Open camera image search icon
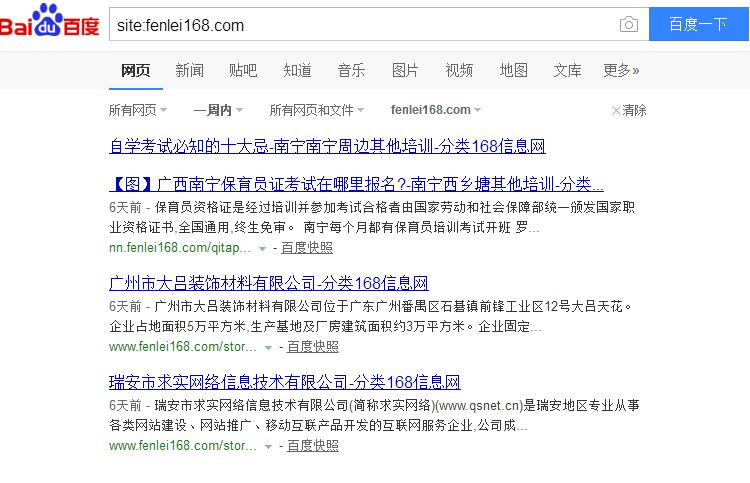The image size is (750, 483). 629,24
